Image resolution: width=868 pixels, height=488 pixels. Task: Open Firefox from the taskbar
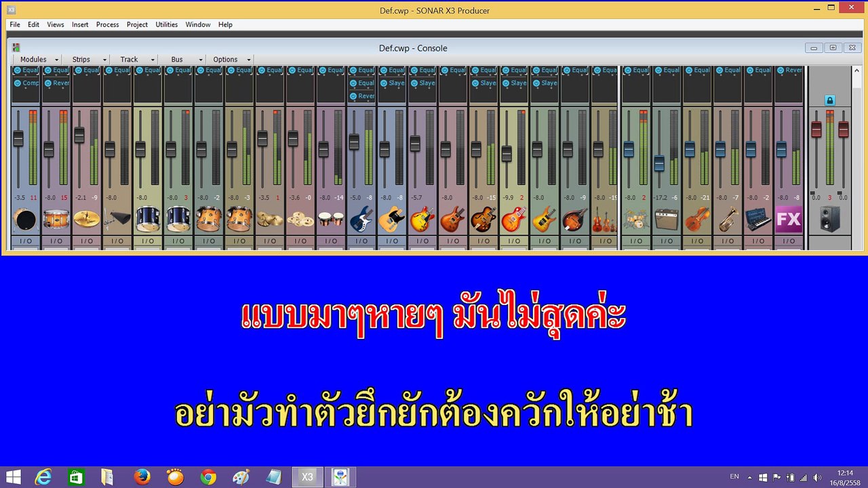pyautogui.click(x=142, y=477)
